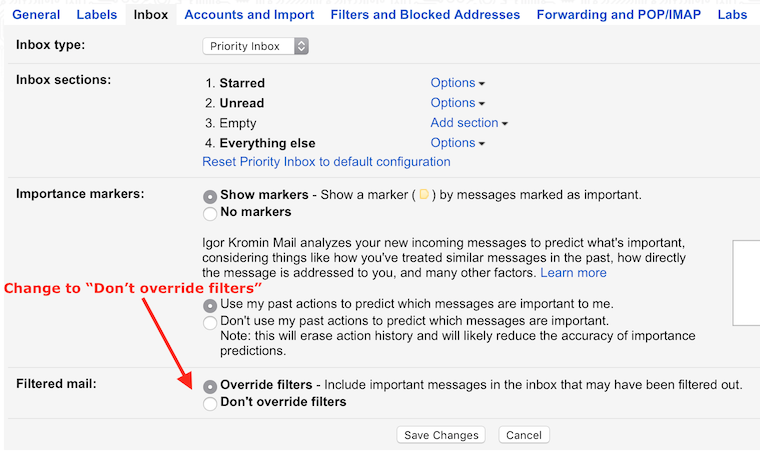760x456 pixels.
Task: Open Forwarding and POP/IMAP tab
Action: coord(618,15)
